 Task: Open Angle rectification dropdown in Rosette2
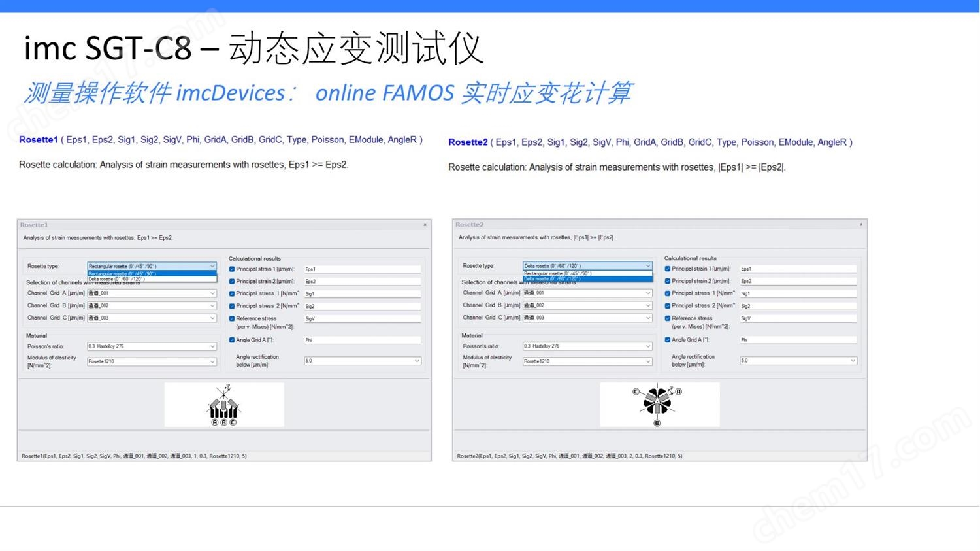tap(798, 361)
